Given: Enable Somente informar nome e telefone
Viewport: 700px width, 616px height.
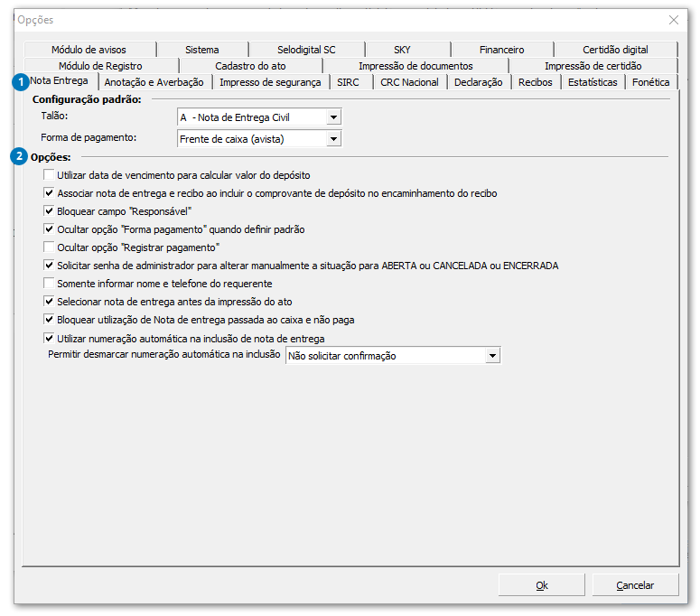Looking at the screenshot, I should 49,283.
